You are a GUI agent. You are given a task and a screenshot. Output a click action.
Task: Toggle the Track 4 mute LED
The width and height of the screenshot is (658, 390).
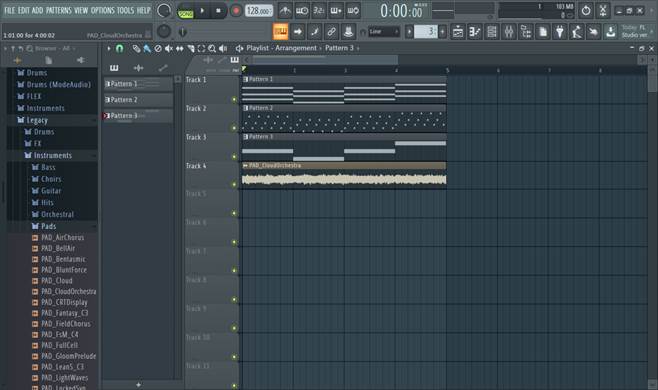[x=234, y=184]
